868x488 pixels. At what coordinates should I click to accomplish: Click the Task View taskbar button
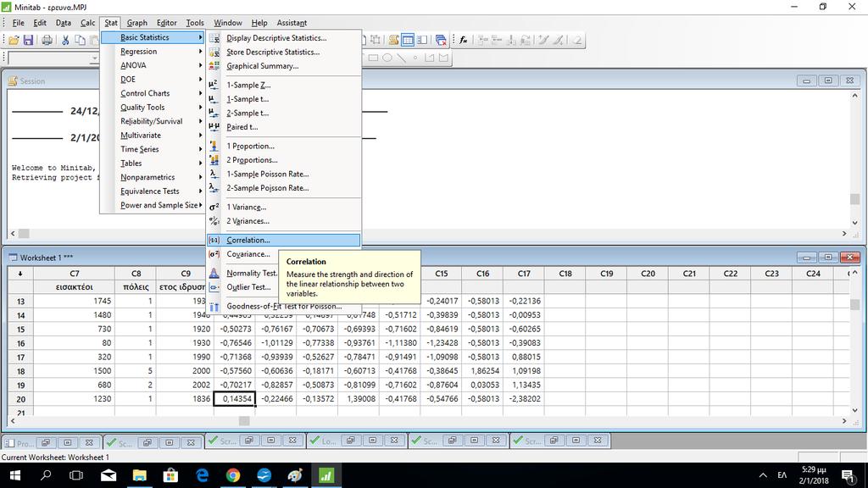[x=76, y=475]
